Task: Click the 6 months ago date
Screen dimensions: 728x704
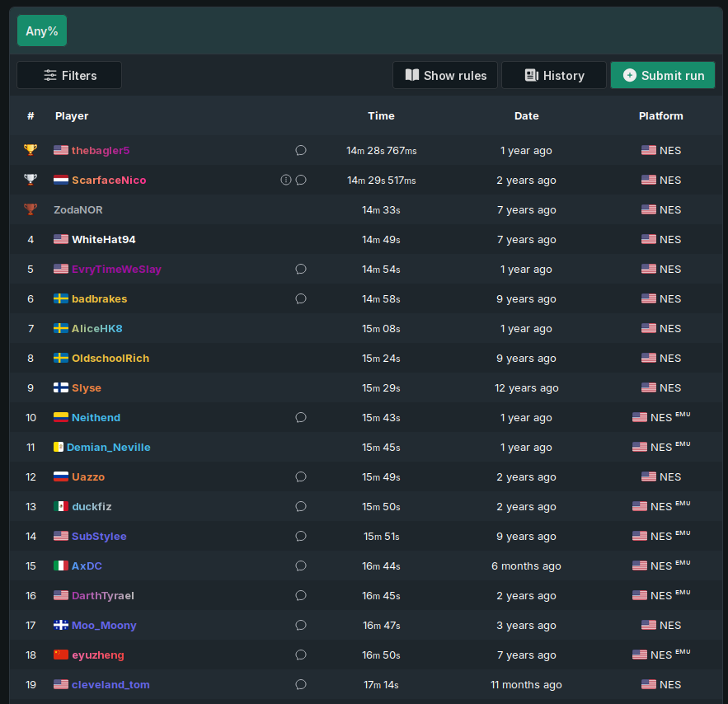Action: [x=527, y=566]
